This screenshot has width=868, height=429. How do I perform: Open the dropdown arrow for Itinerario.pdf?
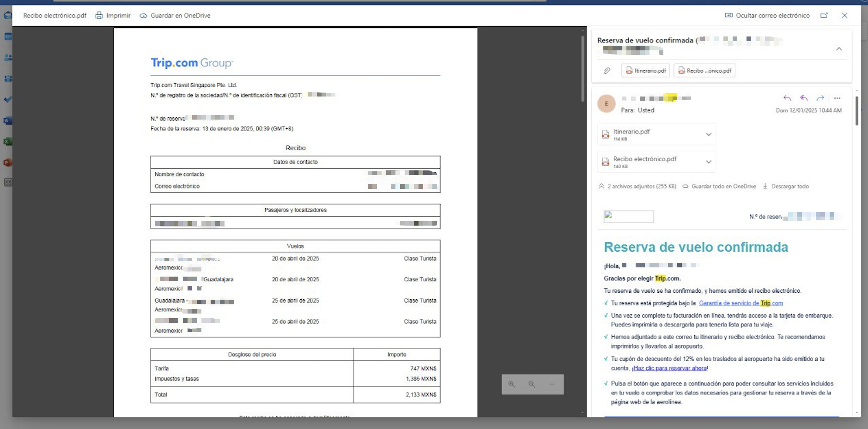pos(709,134)
